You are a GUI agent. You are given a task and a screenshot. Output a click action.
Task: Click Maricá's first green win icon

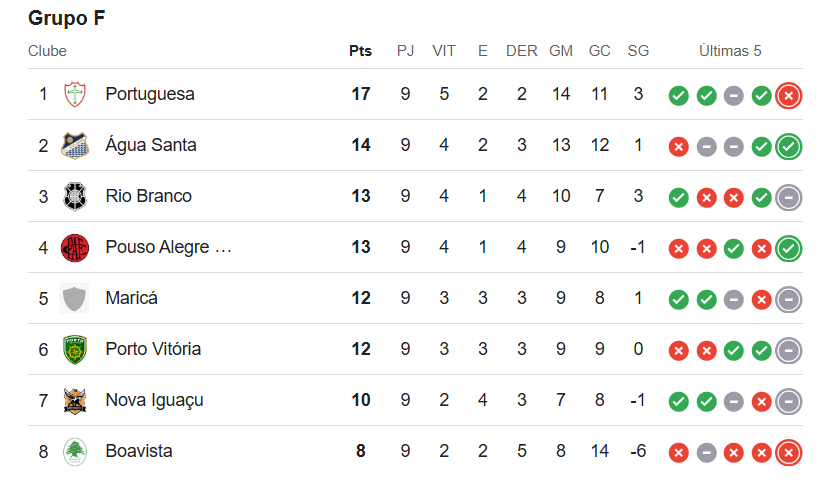(x=679, y=300)
